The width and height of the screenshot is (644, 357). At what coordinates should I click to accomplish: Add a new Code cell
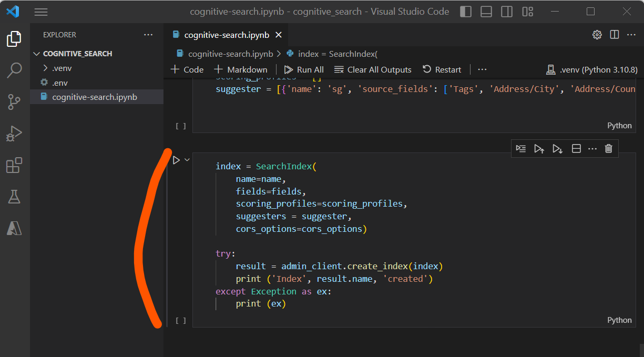(x=187, y=69)
